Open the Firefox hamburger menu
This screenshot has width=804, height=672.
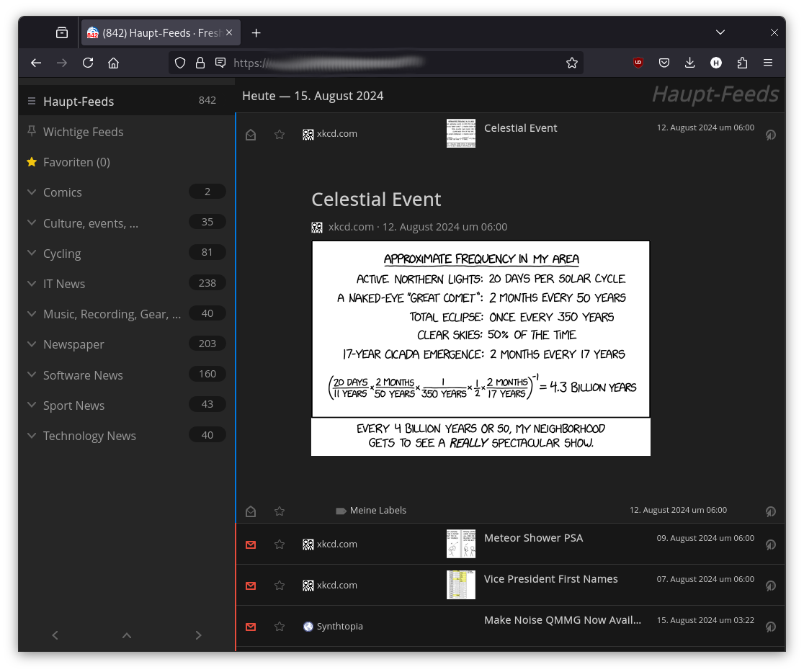click(x=767, y=63)
